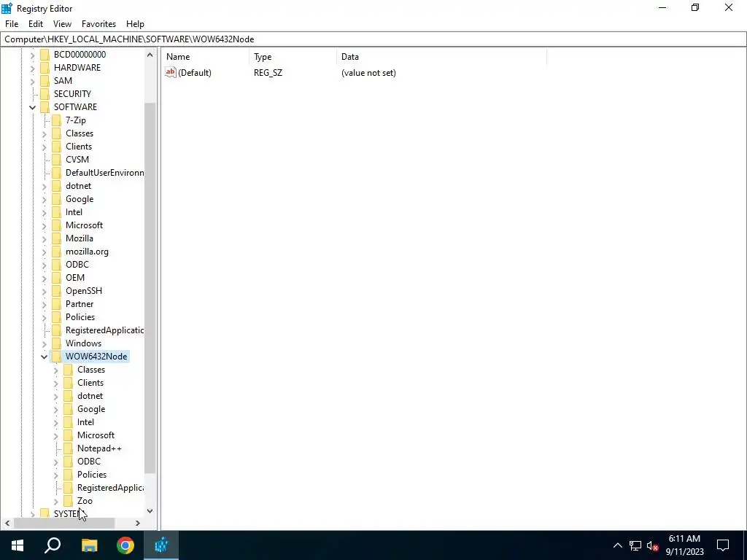Expand the Mozilla key

pyautogui.click(x=44, y=238)
